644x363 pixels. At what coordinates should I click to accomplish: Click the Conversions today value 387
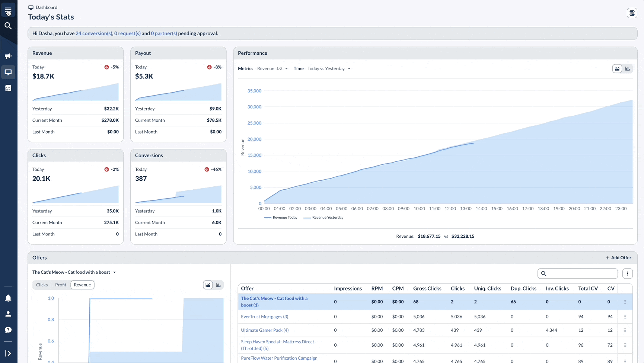tap(141, 179)
